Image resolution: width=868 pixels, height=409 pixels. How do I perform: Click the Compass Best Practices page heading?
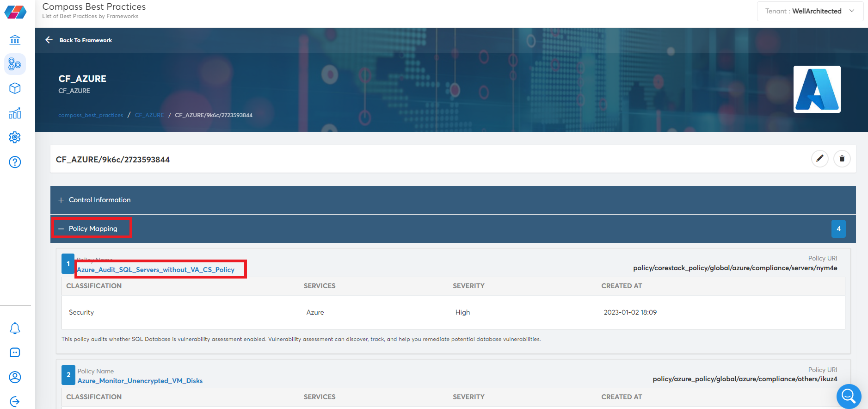click(x=94, y=6)
